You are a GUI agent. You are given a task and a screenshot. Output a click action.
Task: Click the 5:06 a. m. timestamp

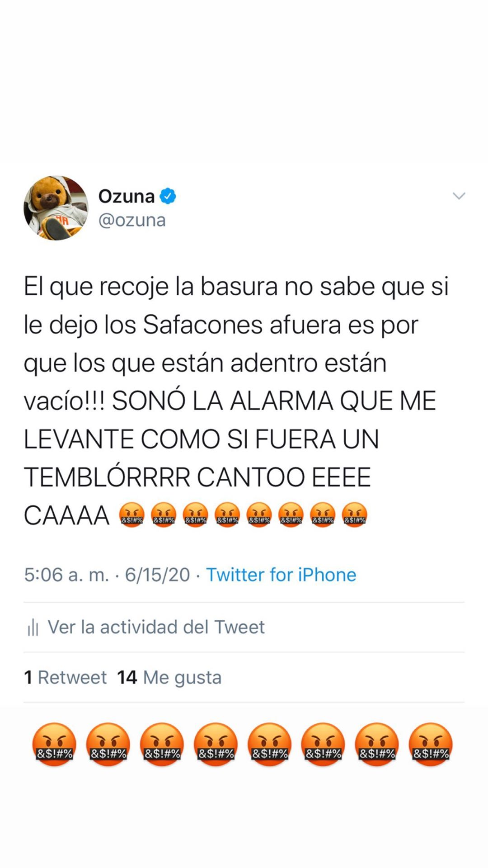click(x=66, y=575)
